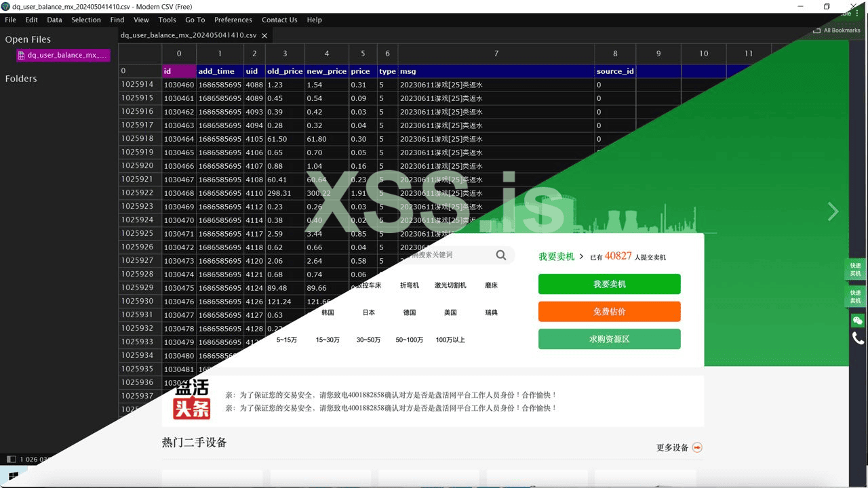Choose the 瑞典 country filter
The height and width of the screenshot is (488, 868).
coord(491,312)
